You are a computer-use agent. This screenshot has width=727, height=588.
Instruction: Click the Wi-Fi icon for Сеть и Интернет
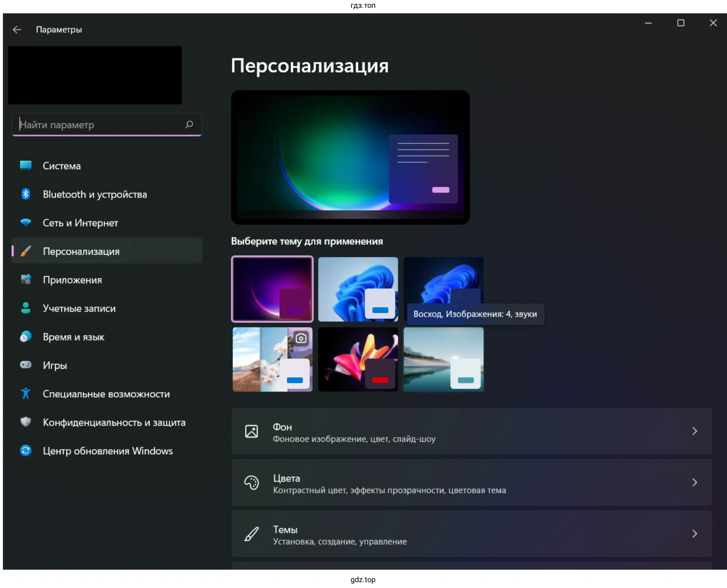click(x=26, y=223)
